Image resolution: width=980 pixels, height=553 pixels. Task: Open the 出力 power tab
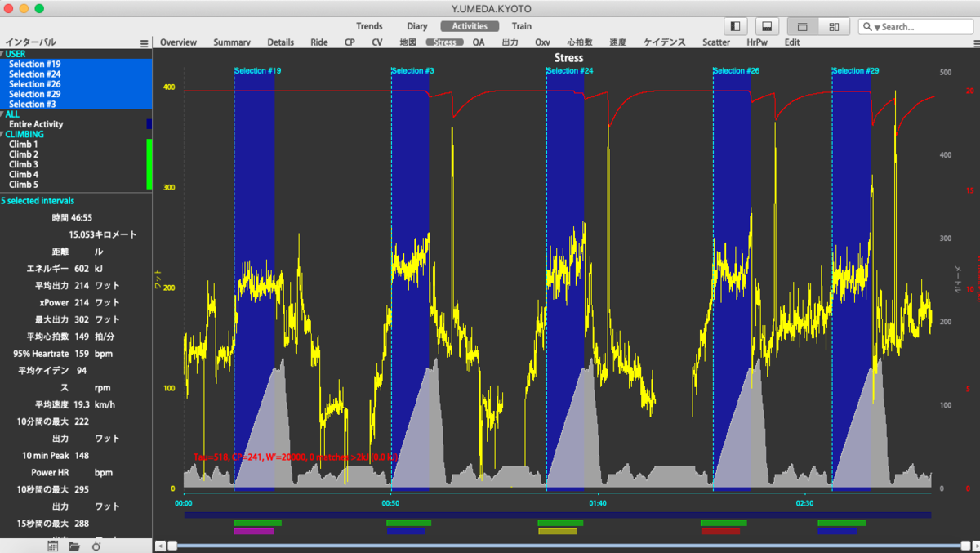510,42
